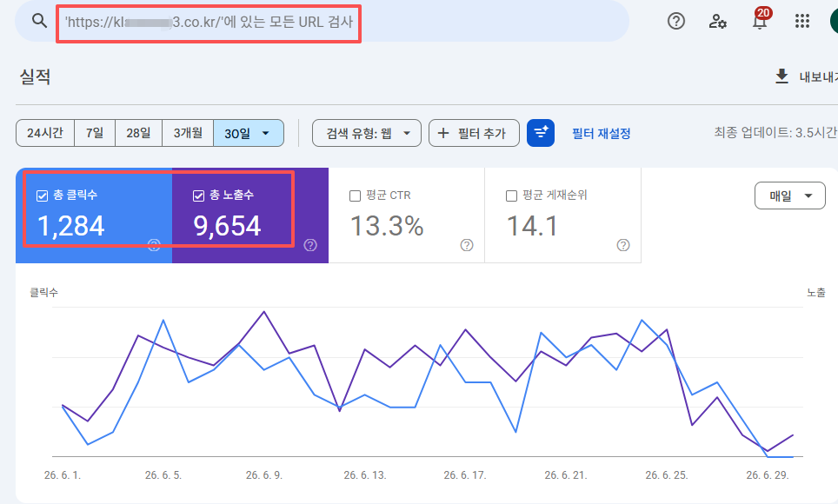Enable the 평균 CTR checkbox

click(x=355, y=196)
